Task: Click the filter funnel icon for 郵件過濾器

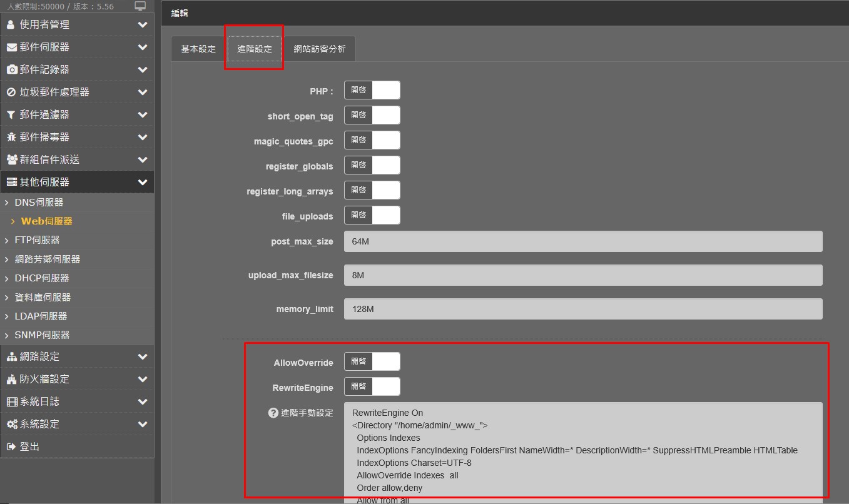Action: 11,114
